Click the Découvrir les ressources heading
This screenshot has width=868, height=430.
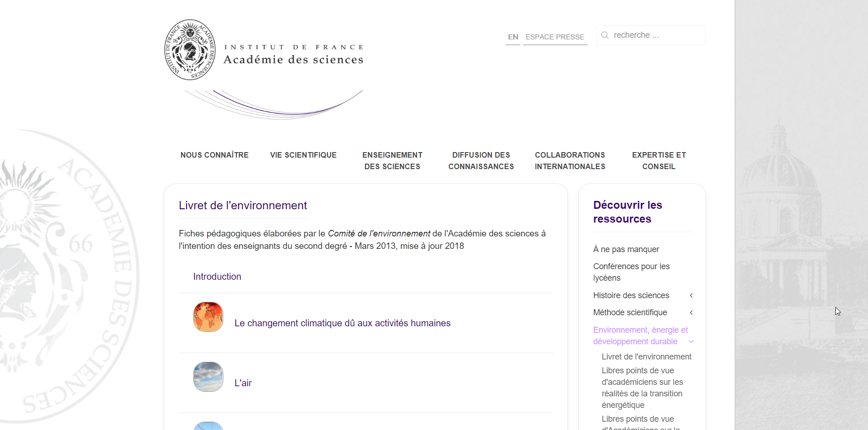[x=628, y=212]
